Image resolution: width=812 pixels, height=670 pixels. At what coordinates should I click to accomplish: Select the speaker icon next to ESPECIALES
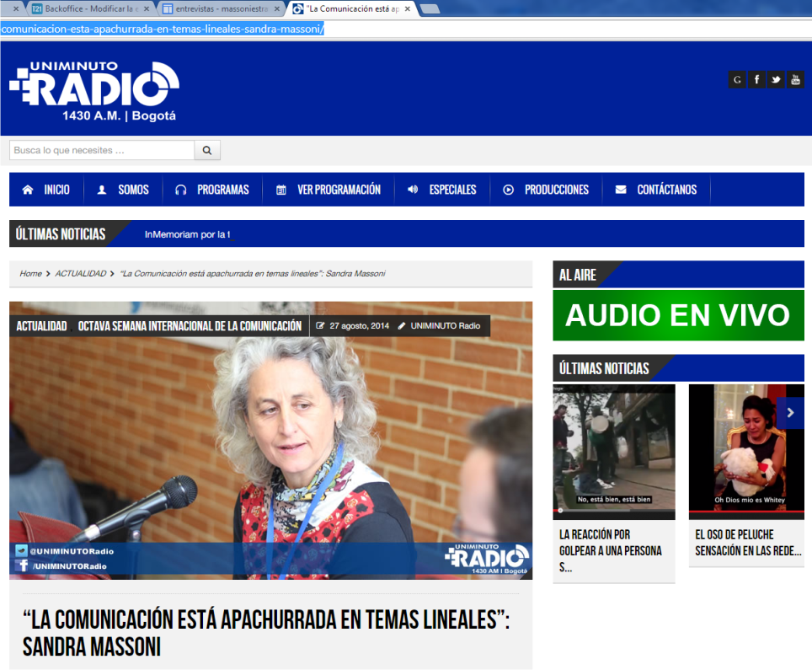tap(412, 190)
